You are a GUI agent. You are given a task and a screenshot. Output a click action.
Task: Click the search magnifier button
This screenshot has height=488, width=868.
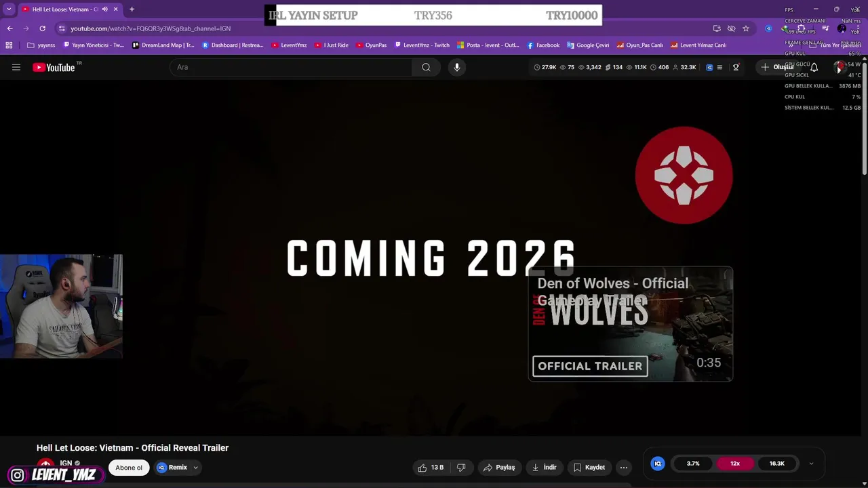pos(426,67)
